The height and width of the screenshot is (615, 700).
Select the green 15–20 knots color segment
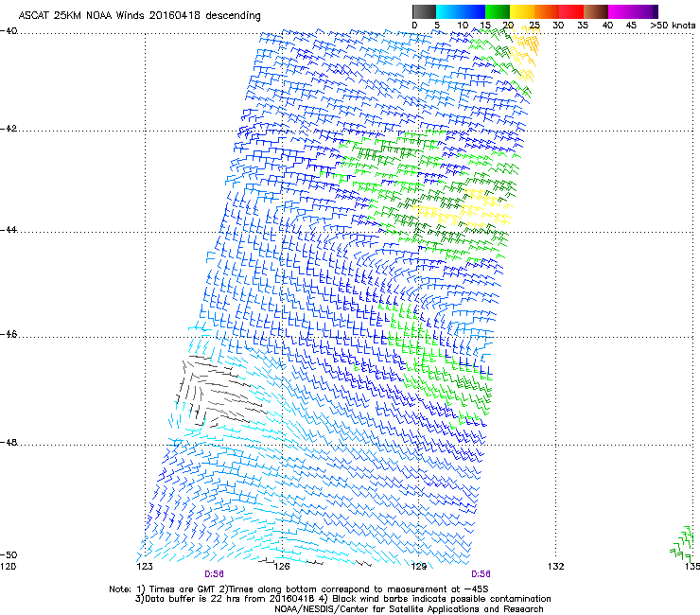(498, 11)
